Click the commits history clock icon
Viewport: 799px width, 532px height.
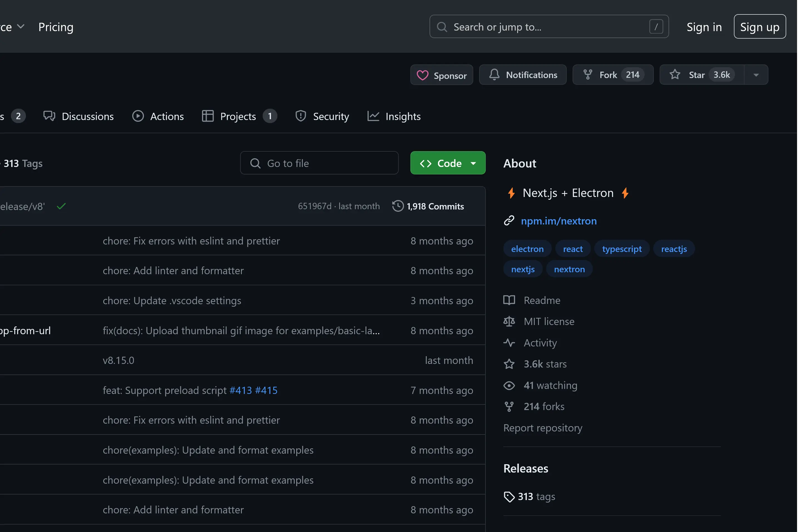pos(398,206)
